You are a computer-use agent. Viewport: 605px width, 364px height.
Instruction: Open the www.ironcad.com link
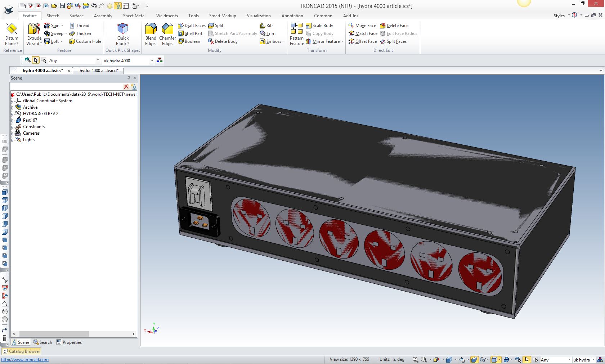[25, 360]
